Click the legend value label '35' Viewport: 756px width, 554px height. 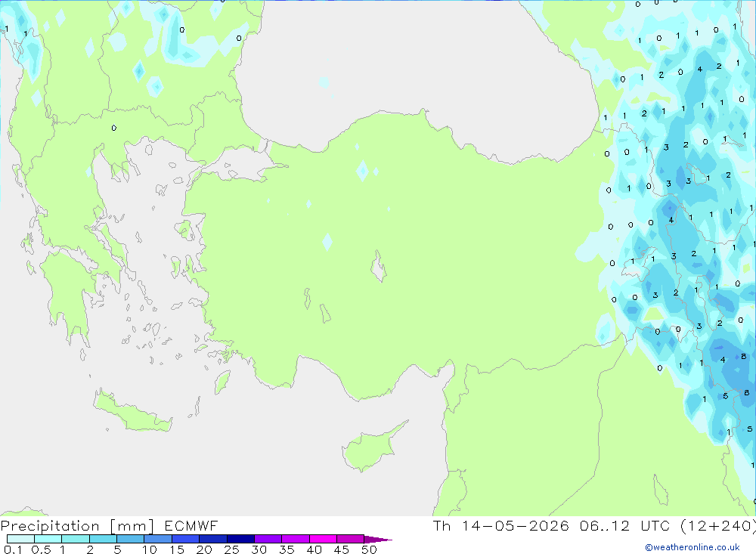tap(287, 549)
